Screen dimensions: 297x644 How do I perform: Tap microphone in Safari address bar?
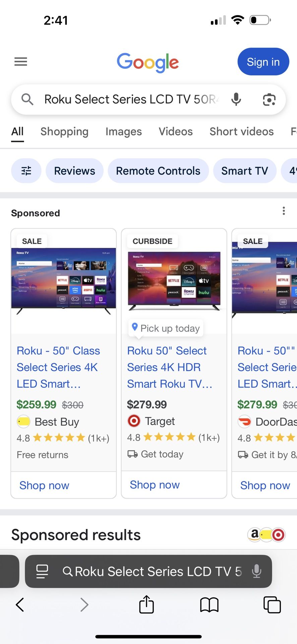click(x=256, y=571)
